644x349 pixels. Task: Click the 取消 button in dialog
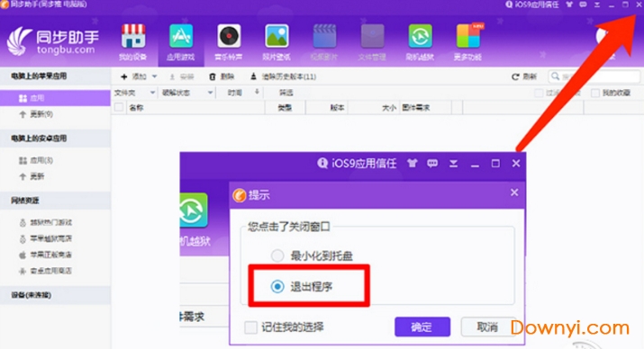487,327
